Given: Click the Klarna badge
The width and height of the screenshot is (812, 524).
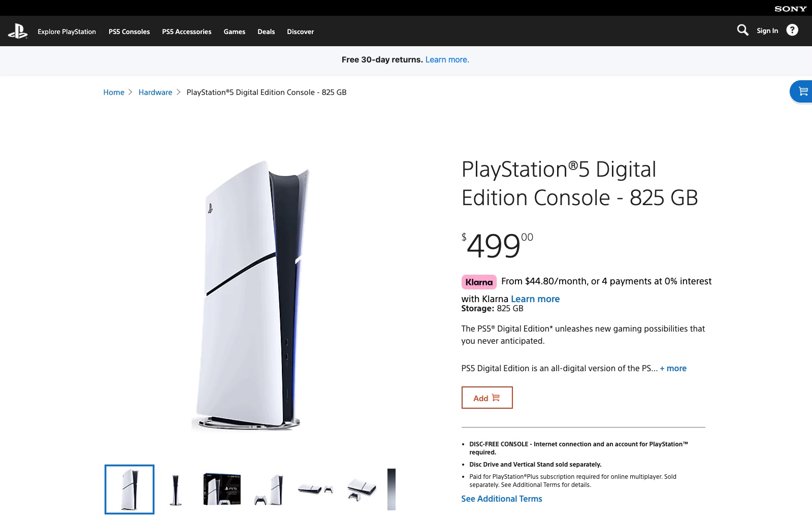Looking at the screenshot, I should point(479,282).
